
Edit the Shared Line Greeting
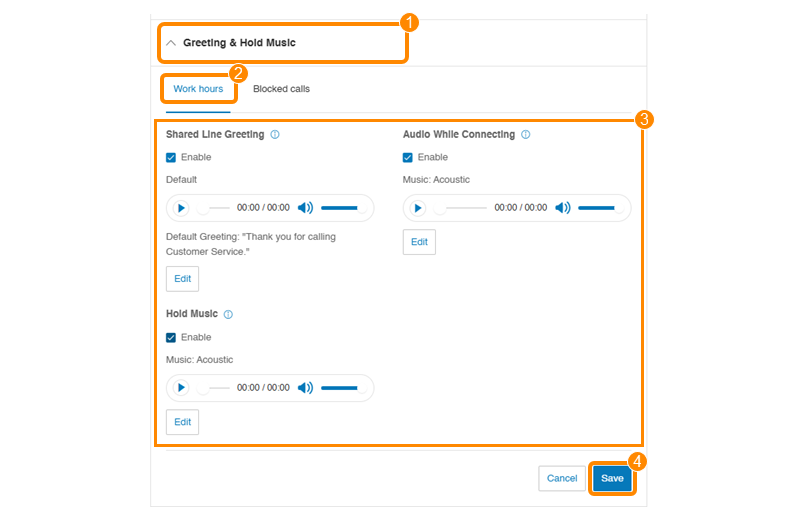point(182,278)
